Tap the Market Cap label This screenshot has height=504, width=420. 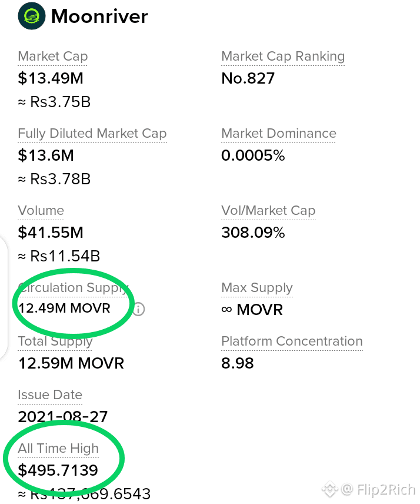(53, 57)
